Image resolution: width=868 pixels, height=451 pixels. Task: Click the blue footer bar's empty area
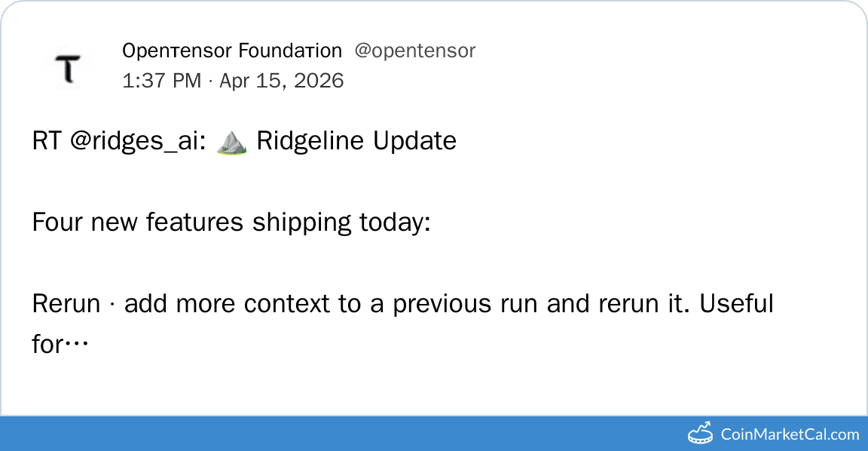pos(339,434)
